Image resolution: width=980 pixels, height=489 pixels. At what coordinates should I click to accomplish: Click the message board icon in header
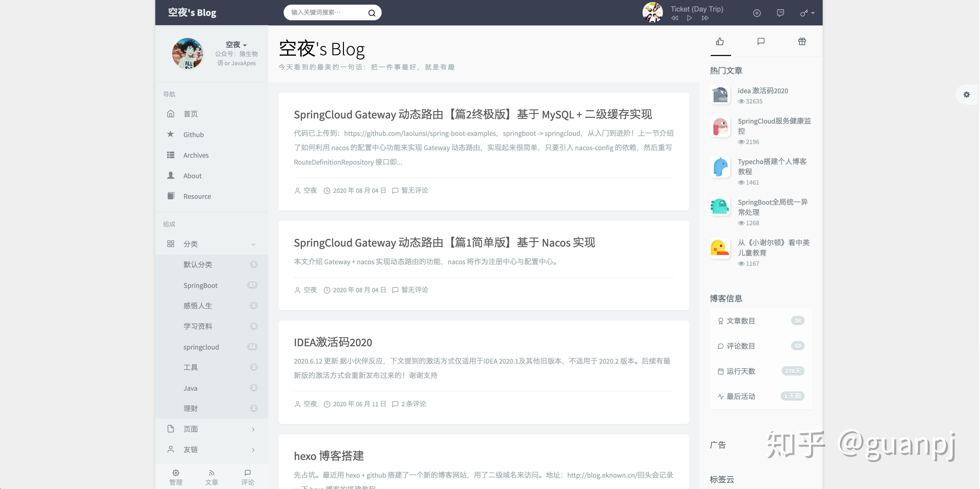(x=780, y=13)
